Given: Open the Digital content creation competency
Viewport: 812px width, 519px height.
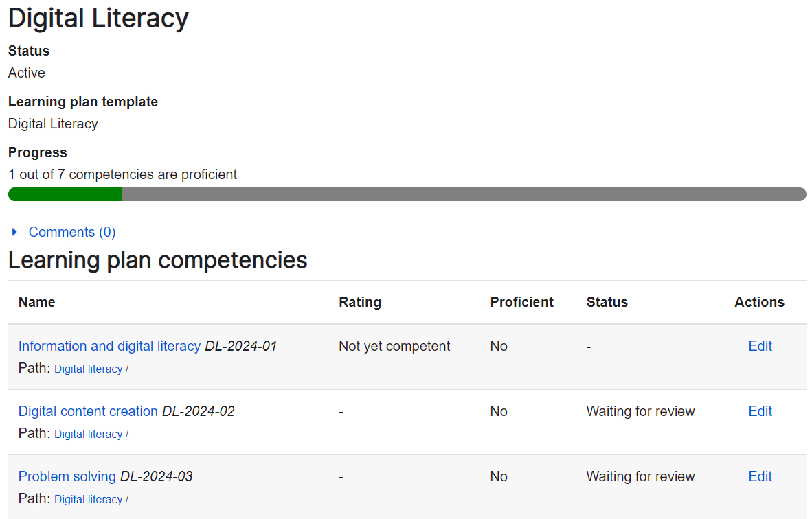Looking at the screenshot, I should point(88,411).
